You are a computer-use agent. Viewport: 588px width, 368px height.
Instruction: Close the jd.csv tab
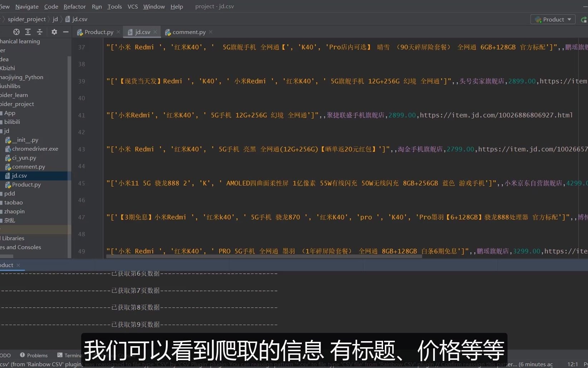155,32
